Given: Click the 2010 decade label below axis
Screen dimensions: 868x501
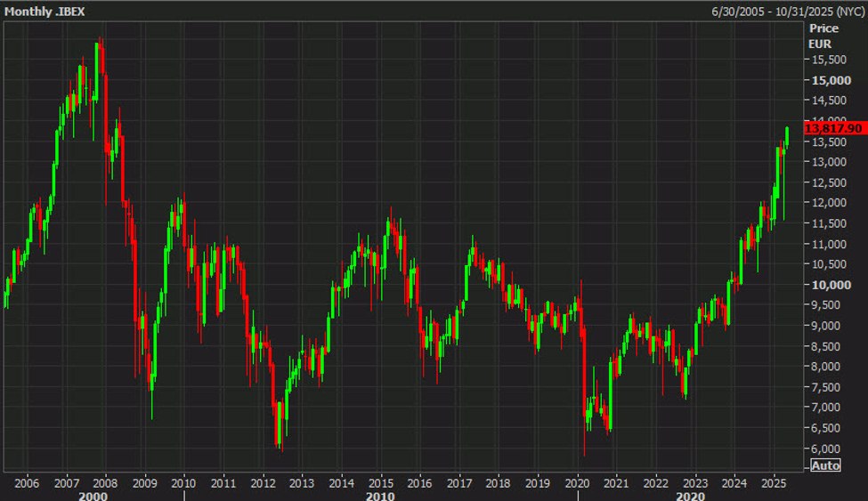Looking at the screenshot, I should [x=380, y=496].
